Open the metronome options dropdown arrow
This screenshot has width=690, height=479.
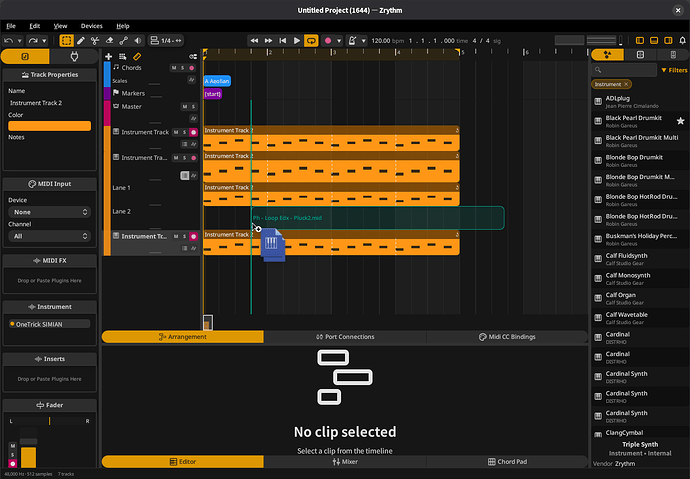(363, 41)
